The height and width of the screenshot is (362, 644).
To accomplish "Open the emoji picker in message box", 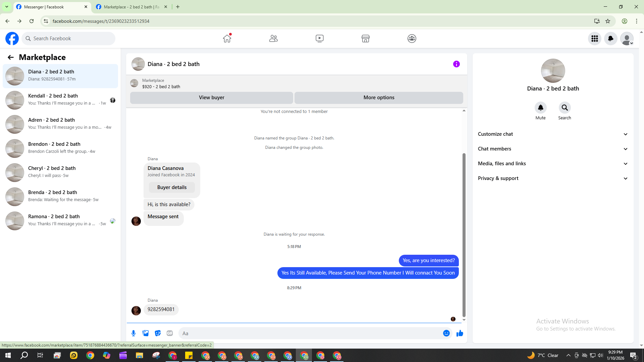I will pos(446,333).
